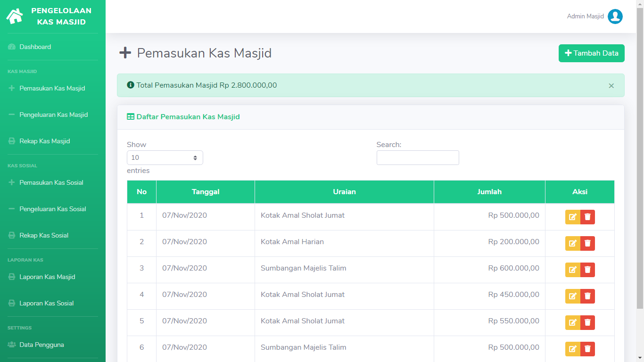The width and height of the screenshot is (644, 362).
Task: Open Rekap Kas Sosial menu item
Action: (53, 235)
